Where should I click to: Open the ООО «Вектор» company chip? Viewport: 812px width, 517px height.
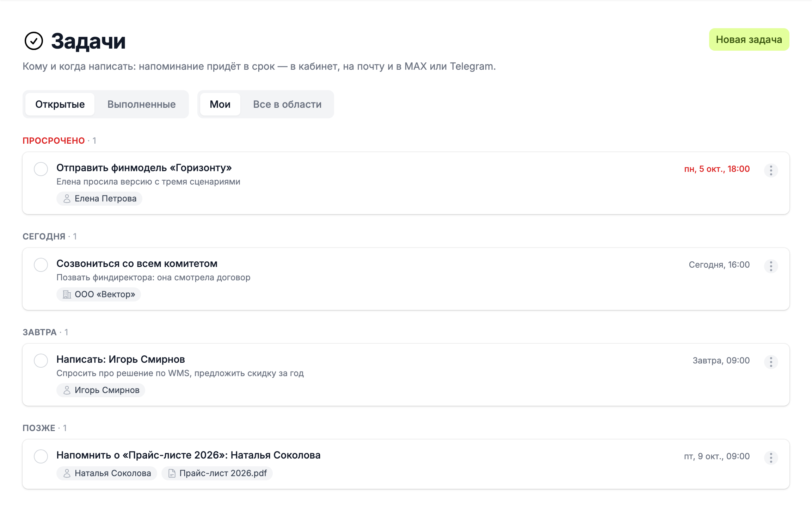(99, 294)
